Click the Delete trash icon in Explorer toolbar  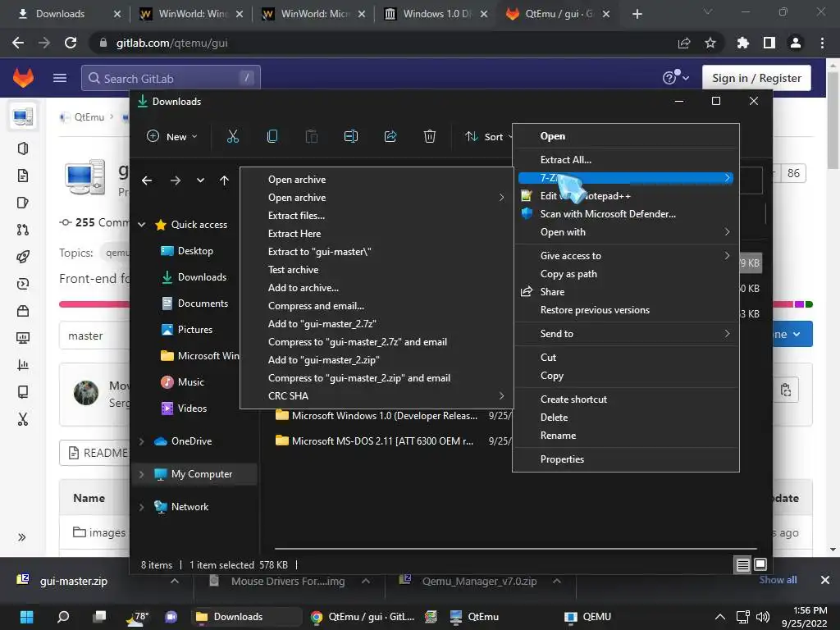pyautogui.click(x=430, y=137)
